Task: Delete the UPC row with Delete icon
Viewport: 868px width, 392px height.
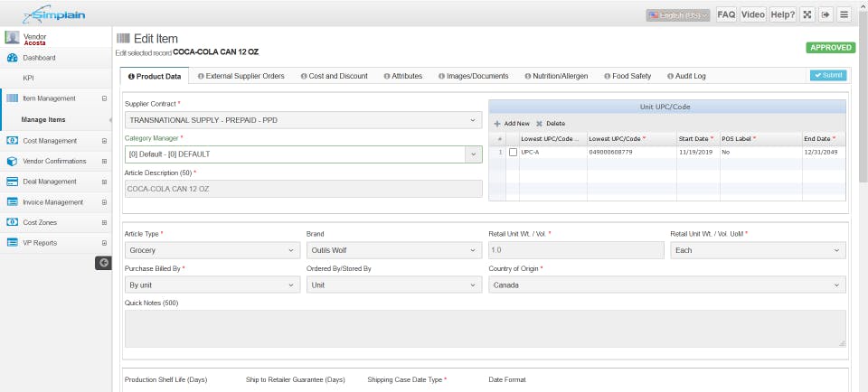Action: pos(551,123)
